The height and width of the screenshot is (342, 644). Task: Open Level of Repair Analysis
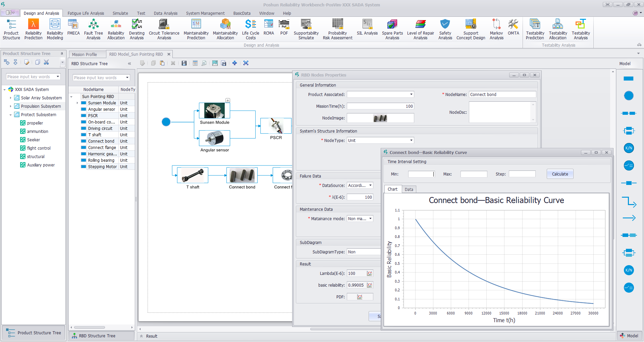(x=421, y=30)
